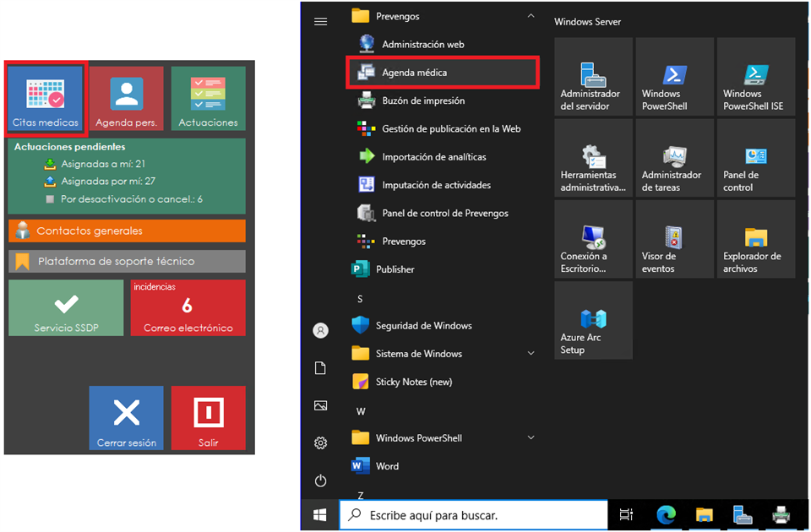
Task: Collapse the Prevengos folder group
Action: tap(531, 16)
